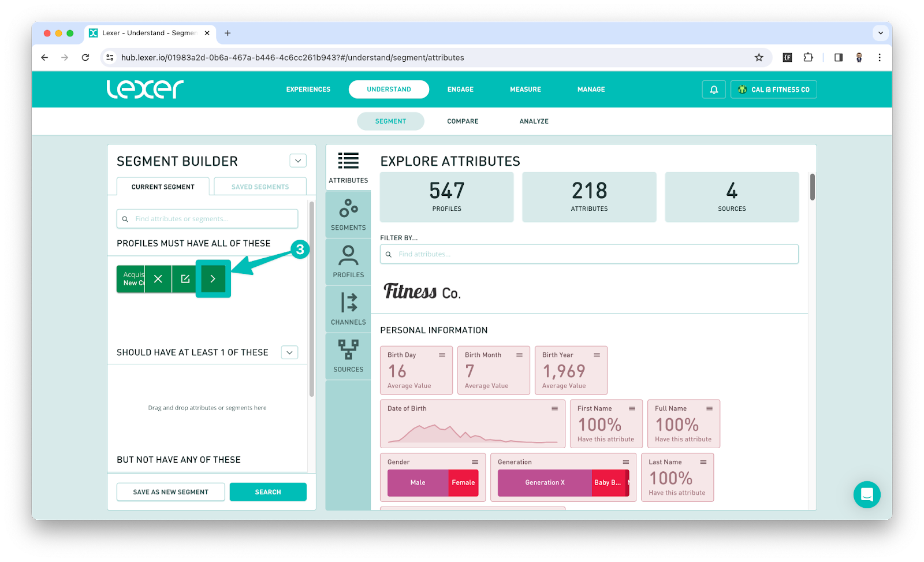This screenshot has width=924, height=562.
Task: Click the Filter By find attributes field
Action: 589,254
